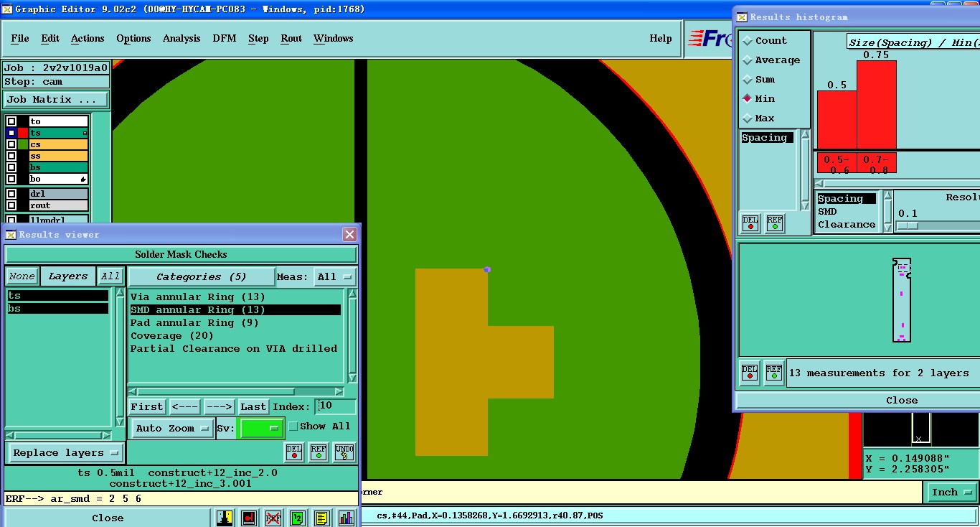The height and width of the screenshot is (527, 980).
Task: Open the Inch units dropdown
Action: click(x=951, y=492)
